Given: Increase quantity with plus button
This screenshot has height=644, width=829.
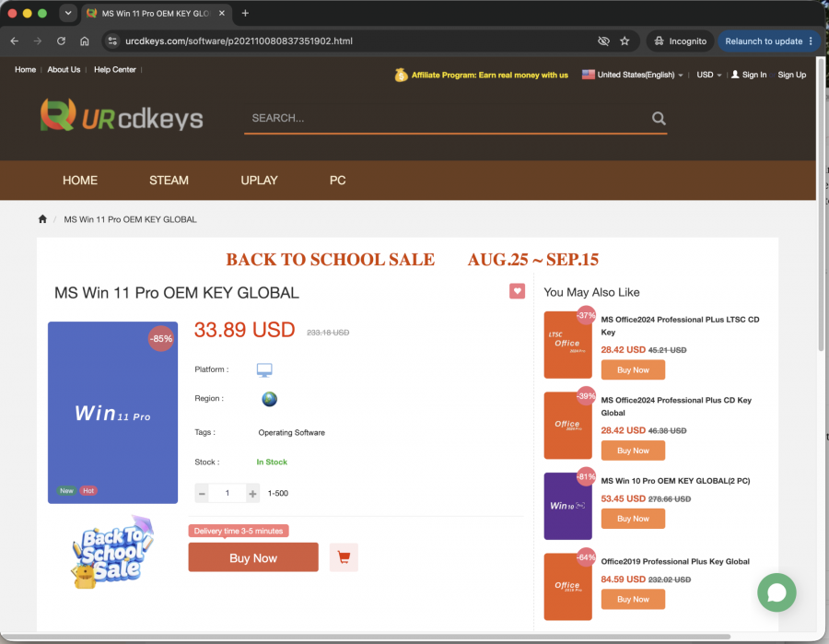Looking at the screenshot, I should coord(252,493).
